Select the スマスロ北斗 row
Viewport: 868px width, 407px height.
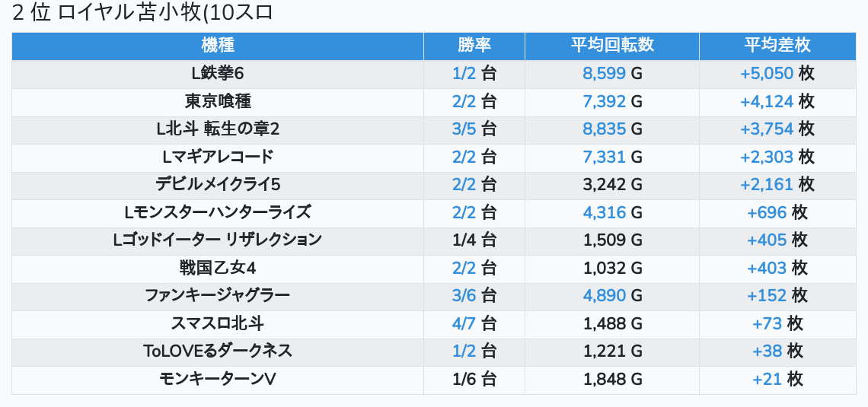point(218,323)
